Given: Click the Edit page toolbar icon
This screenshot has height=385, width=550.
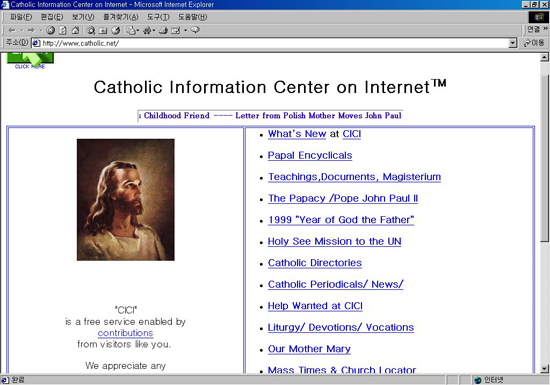Looking at the screenshot, I should pos(175,31).
